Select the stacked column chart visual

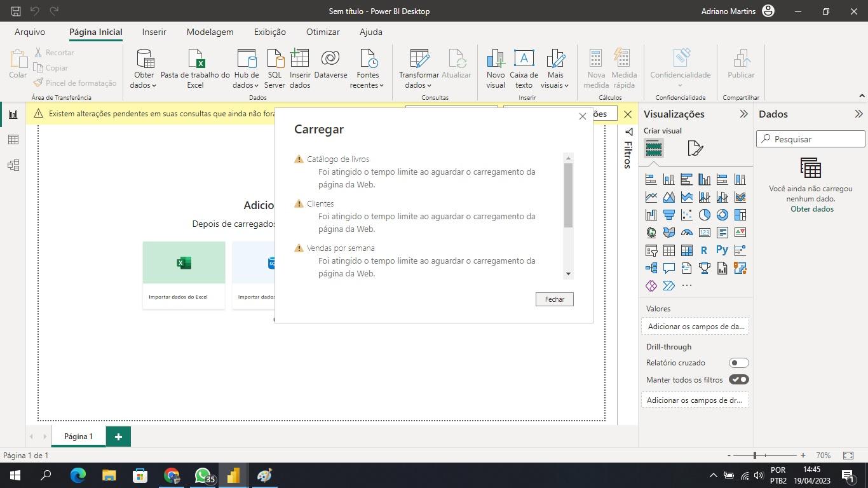coord(669,179)
